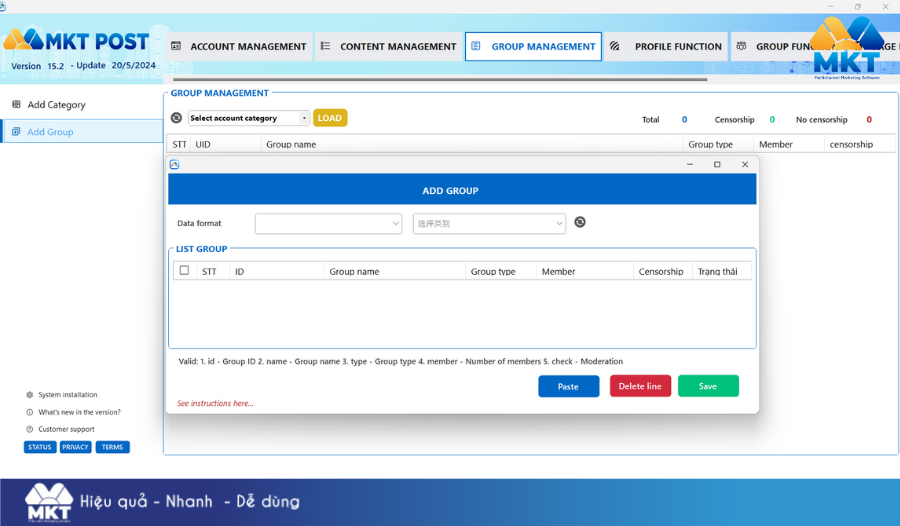Click the STATUS button

click(x=40, y=447)
